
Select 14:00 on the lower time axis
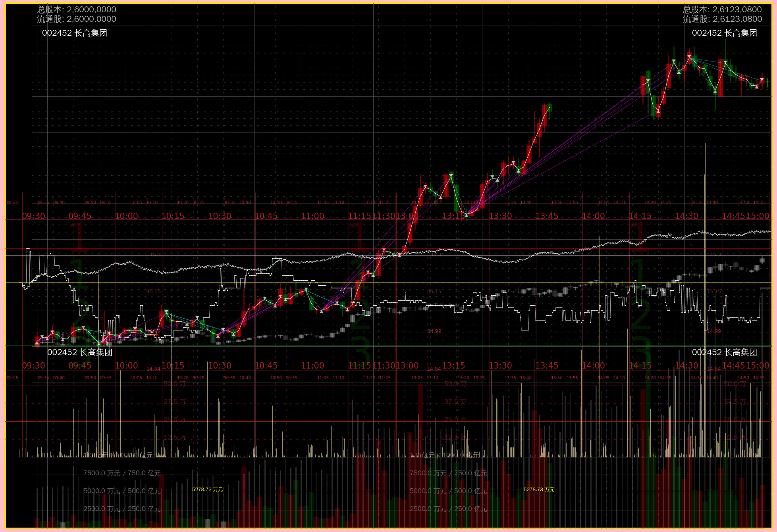click(x=593, y=365)
